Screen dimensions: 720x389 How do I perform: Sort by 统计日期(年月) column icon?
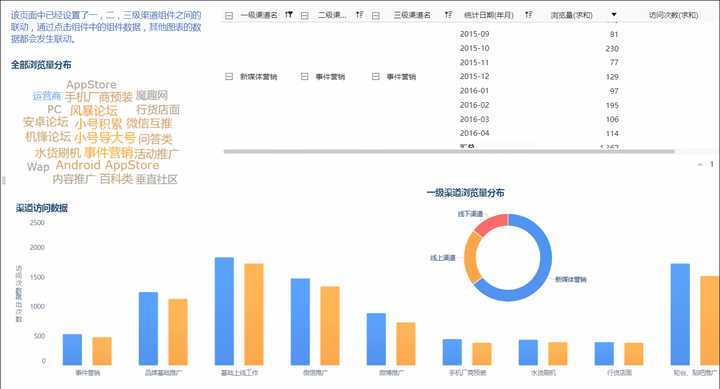tap(529, 15)
